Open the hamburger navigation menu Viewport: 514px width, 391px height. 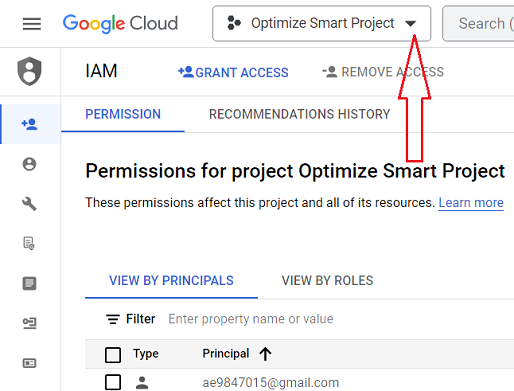point(32,24)
